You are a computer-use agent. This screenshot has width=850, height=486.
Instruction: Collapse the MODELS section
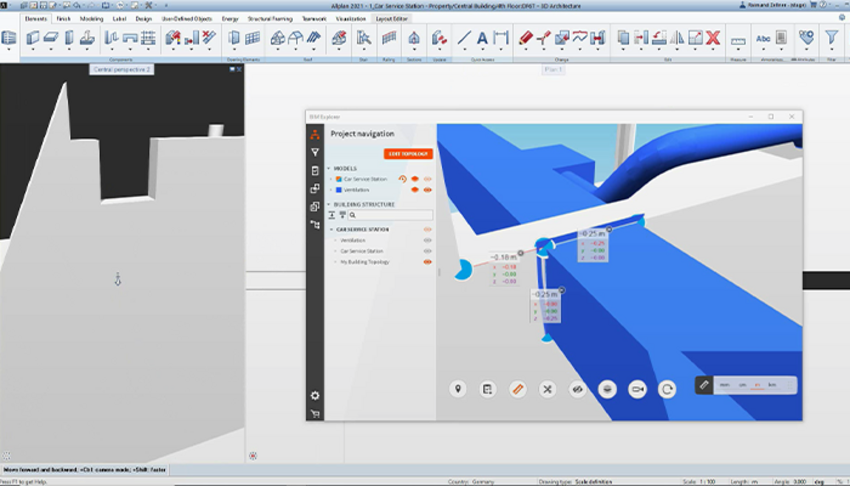(x=327, y=168)
